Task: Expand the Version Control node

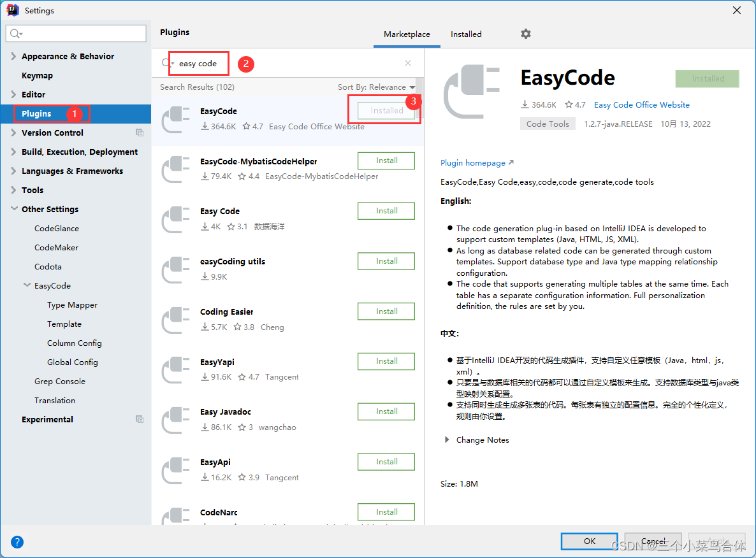Action: pyautogui.click(x=13, y=132)
